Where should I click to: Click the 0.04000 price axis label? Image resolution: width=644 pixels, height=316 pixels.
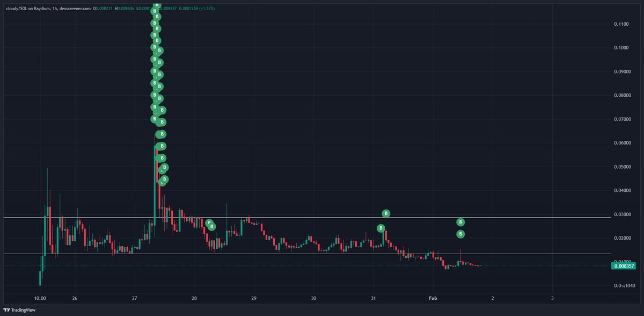tap(623, 190)
